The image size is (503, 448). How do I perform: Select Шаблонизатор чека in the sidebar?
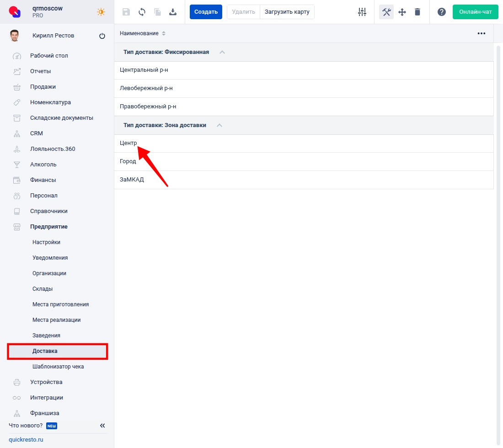tap(58, 367)
